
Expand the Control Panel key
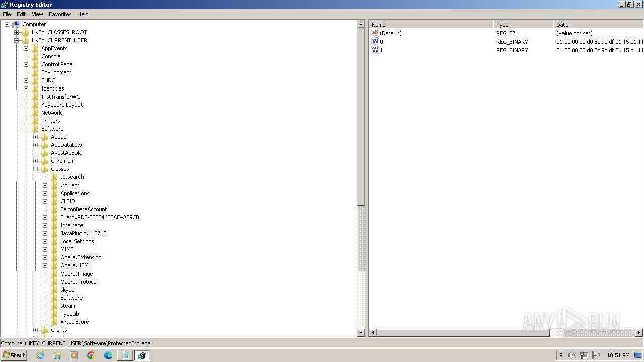tap(26, 64)
